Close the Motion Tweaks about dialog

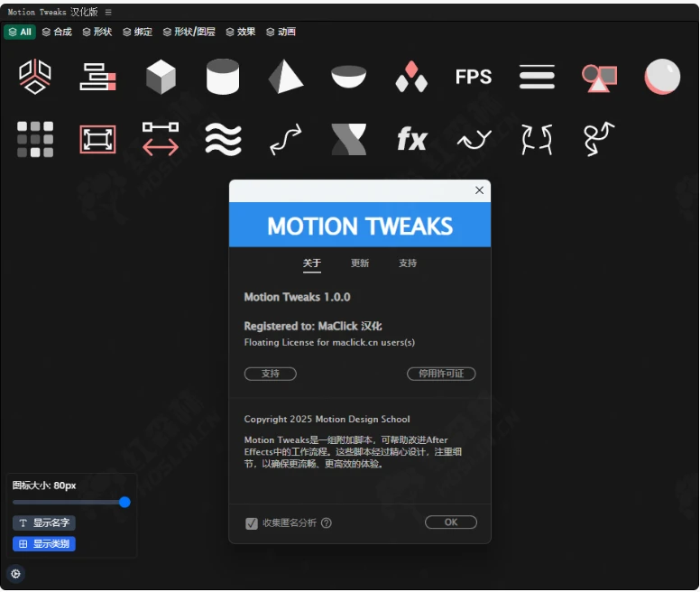[x=480, y=190]
